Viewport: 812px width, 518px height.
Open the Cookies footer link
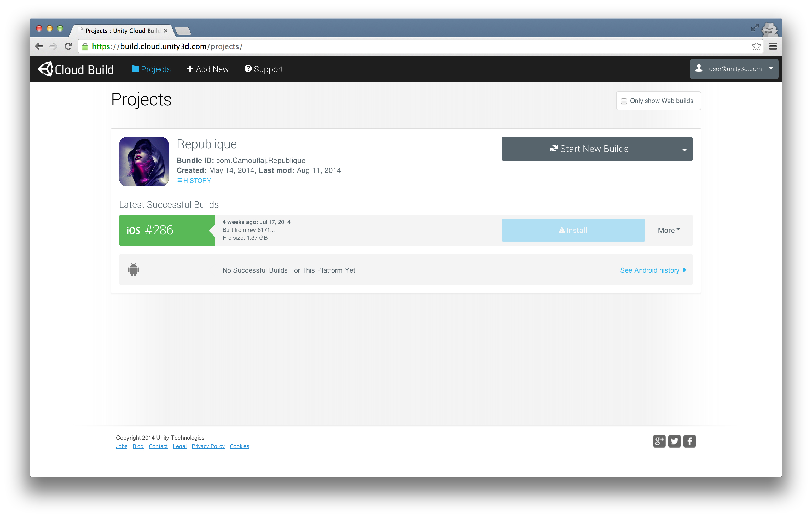pyautogui.click(x=239, y=446)
